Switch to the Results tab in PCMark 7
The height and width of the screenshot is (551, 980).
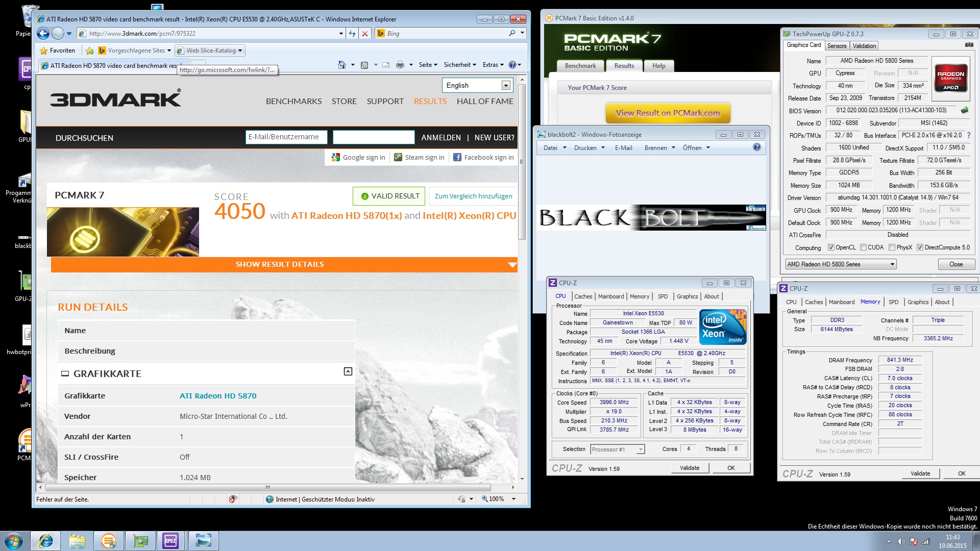624,66
